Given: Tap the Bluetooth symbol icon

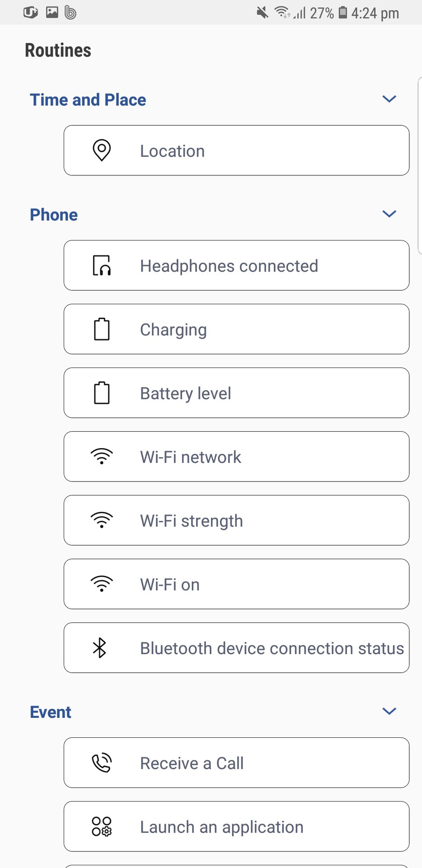Looking at the screenshot, I should (100, 648).
